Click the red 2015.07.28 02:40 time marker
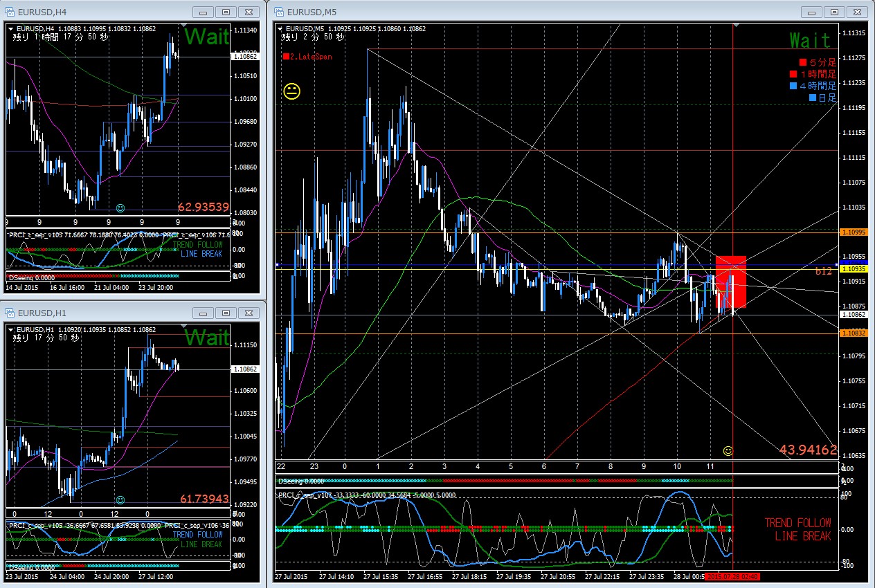Image resolution: width=875 pixels, height=588 pixels. tap(733, 576)
